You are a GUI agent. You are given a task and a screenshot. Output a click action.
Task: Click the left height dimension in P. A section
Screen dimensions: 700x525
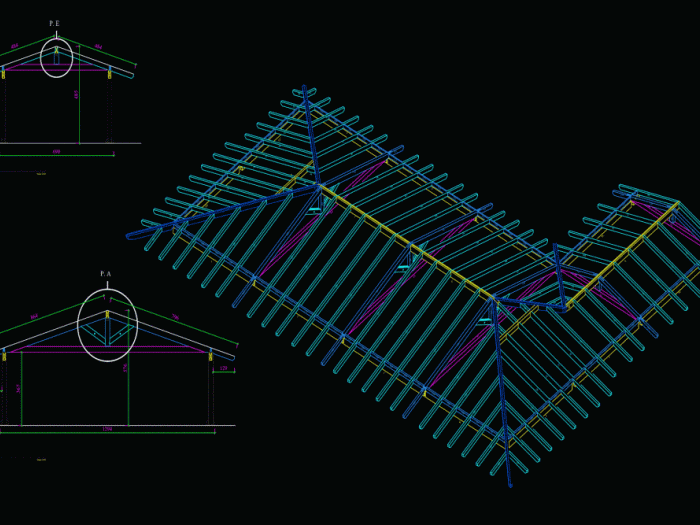click(19, 387)
